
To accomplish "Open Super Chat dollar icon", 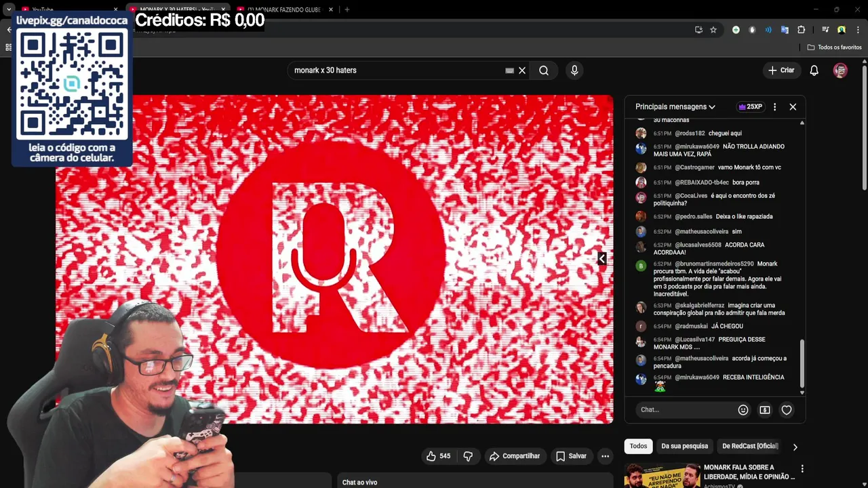I will (765, 410).
